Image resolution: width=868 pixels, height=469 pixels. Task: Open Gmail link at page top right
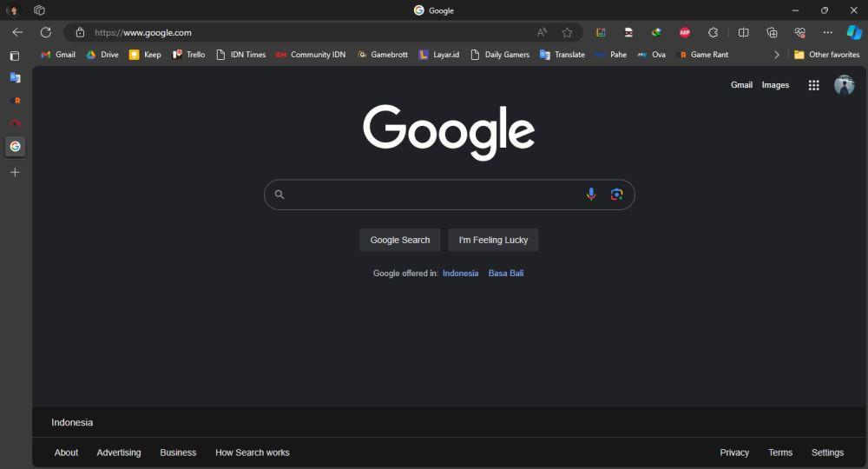point(741,85)
